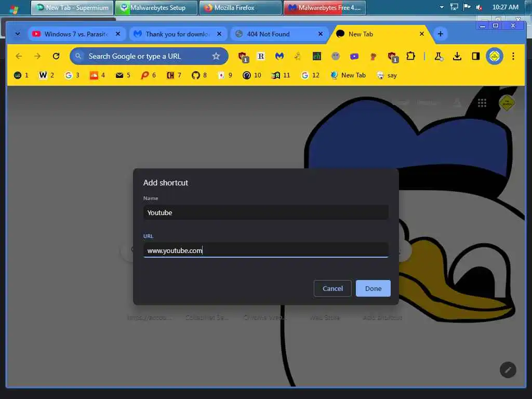
Task: Open the Google account avatar on the page
Action: [507, 103]
